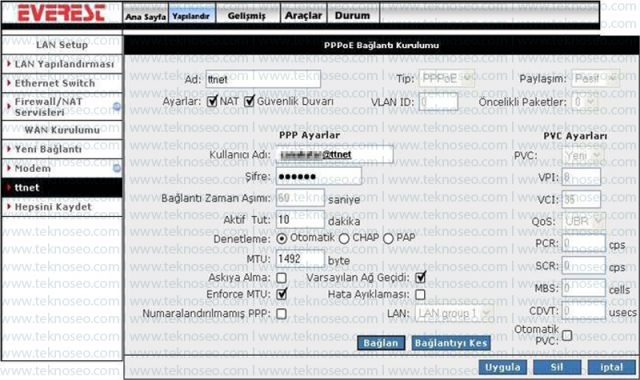
Task: Click the VLAN ID input field
Action: click(x=438, y=102)
